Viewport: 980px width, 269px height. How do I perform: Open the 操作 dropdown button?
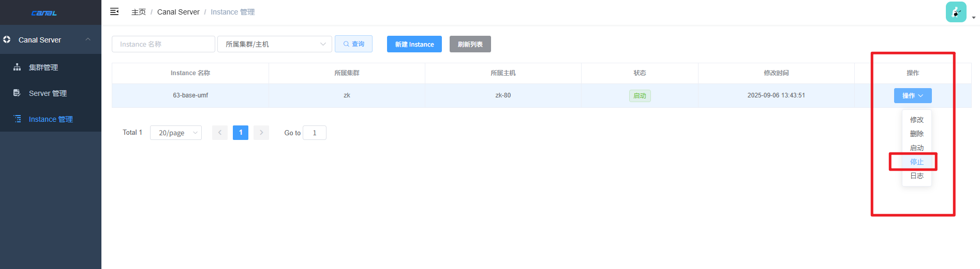[x=913, y=95]
